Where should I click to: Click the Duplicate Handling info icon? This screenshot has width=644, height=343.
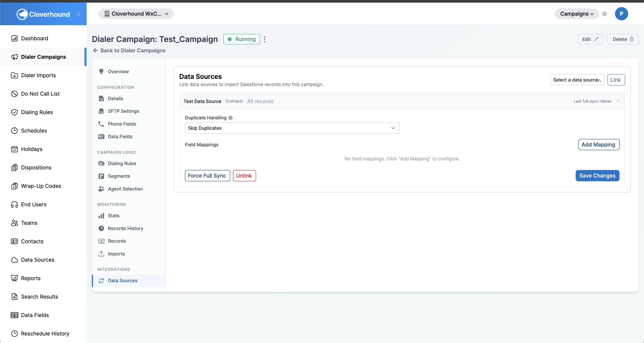coord(230,118)
